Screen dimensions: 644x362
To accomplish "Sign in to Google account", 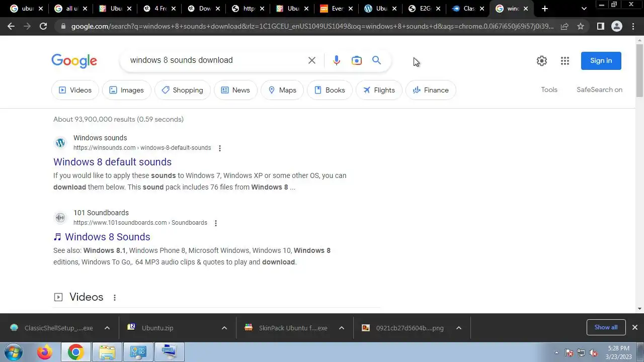I will pos(601,61).
